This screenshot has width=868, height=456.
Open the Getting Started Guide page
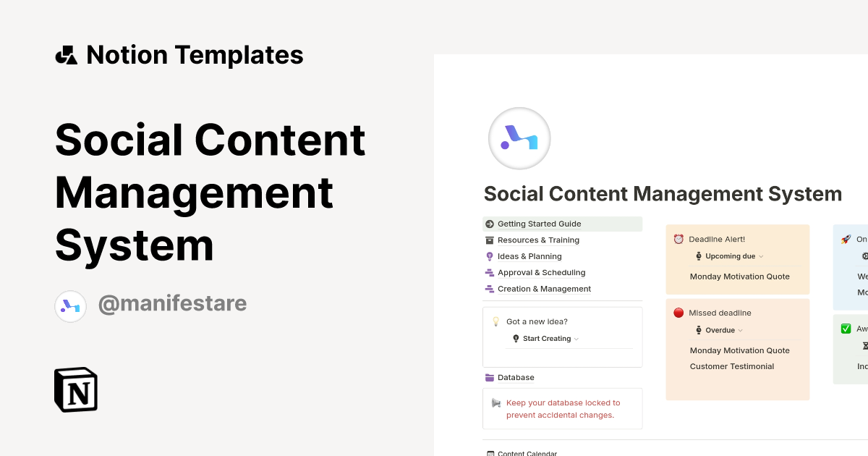tap(539, 224)
